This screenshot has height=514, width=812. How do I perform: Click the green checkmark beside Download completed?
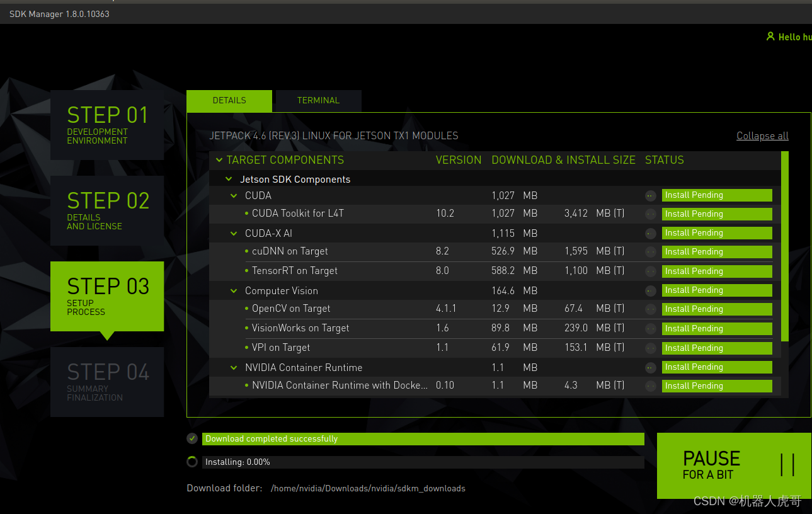(192, 438)
